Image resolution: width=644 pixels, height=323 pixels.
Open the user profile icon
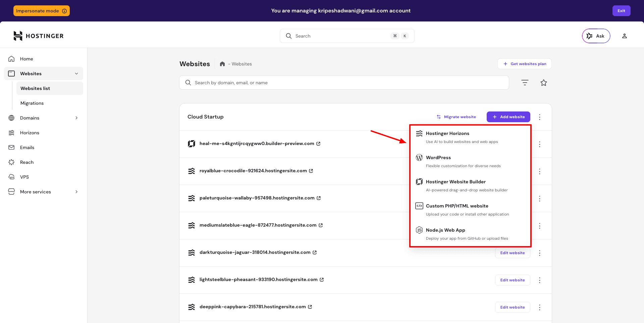[x=624, y=36]
